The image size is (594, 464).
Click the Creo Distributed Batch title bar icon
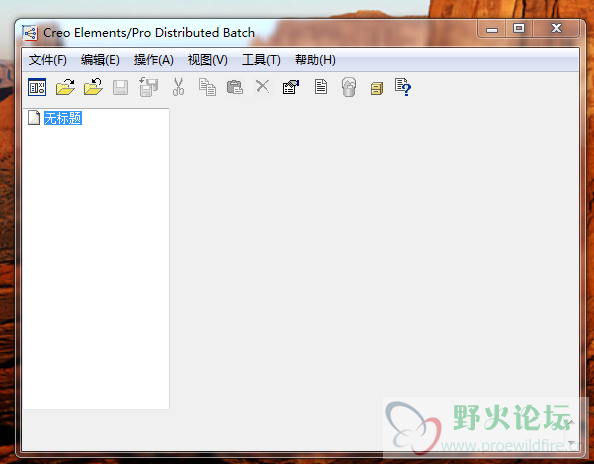pos(30,33)
